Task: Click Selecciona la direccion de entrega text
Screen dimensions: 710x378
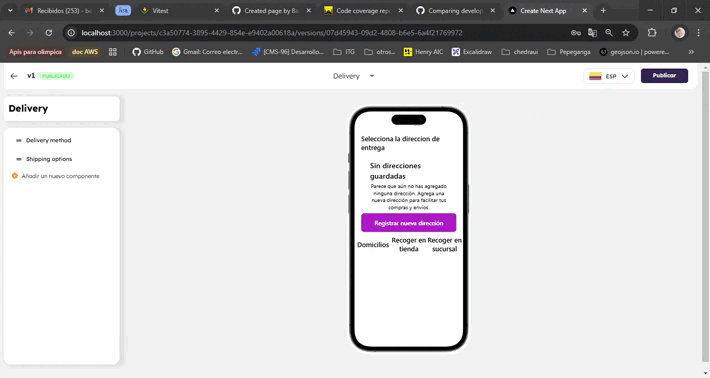Action: pos(400,143)
